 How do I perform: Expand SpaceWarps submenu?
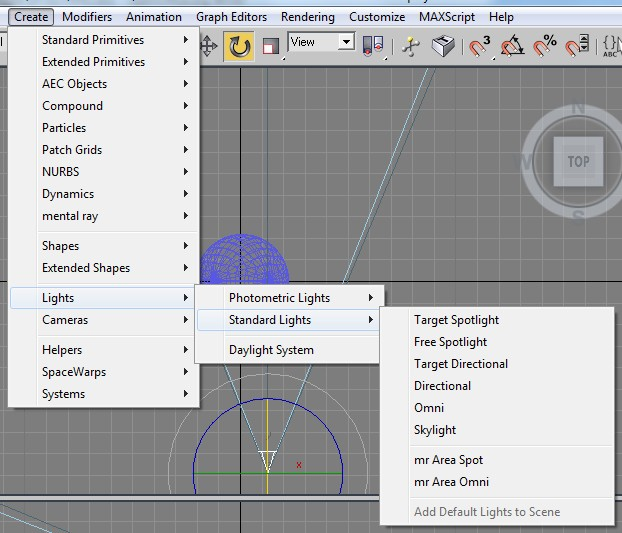pyautogui.click(x=104, y=372)
